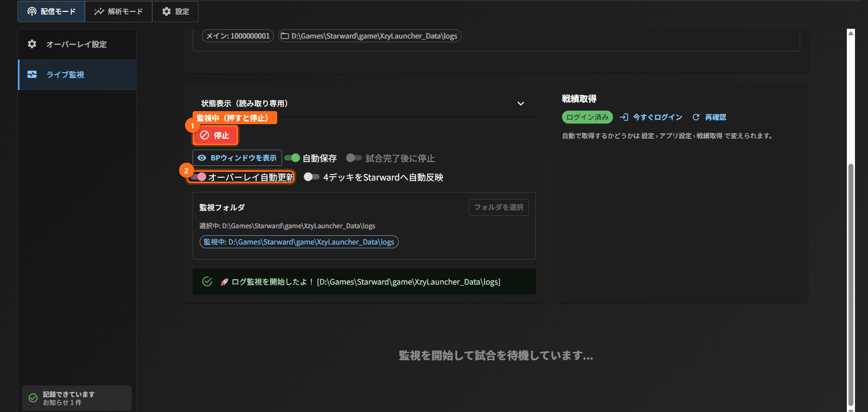
Task: Click the eye icon on BPウィンドウを表示
Action: pyautogui.click(x=202, y=158)
